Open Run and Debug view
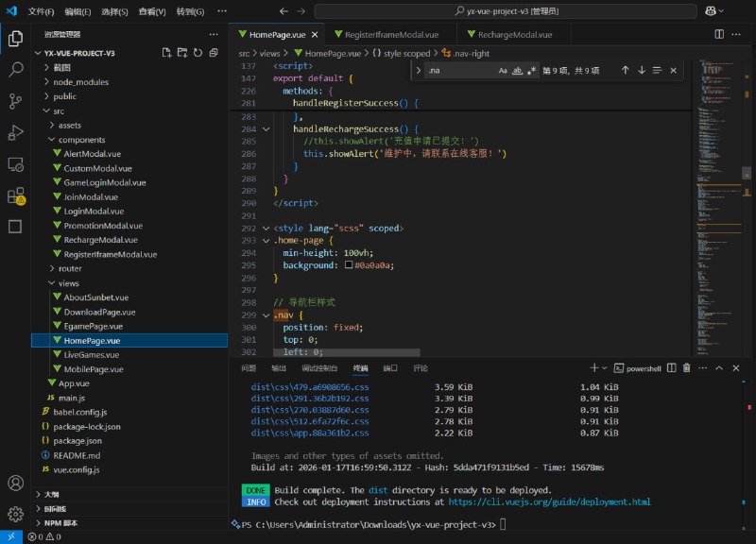 click(x=15, y=132)
